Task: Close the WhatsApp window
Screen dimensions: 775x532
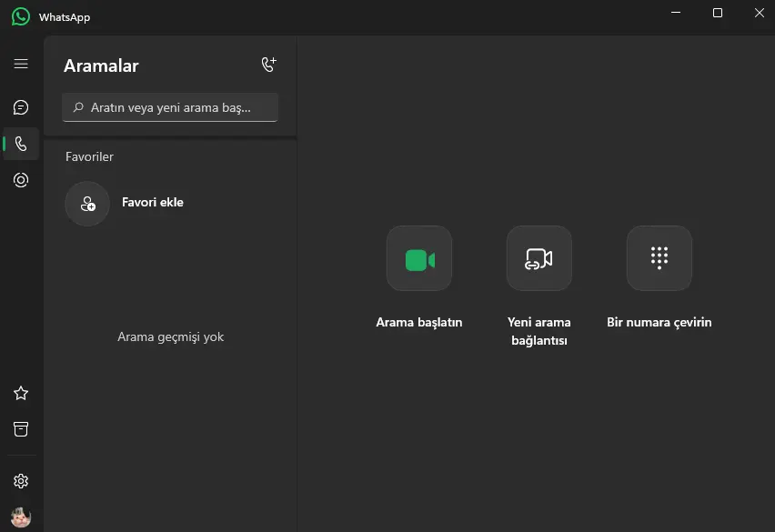Action: [x=760, y=13]
